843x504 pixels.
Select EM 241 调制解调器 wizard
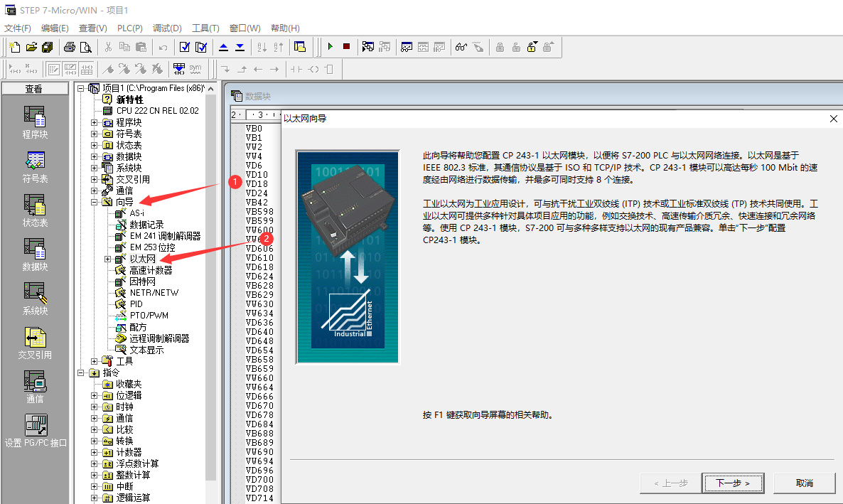coord(165,236)
